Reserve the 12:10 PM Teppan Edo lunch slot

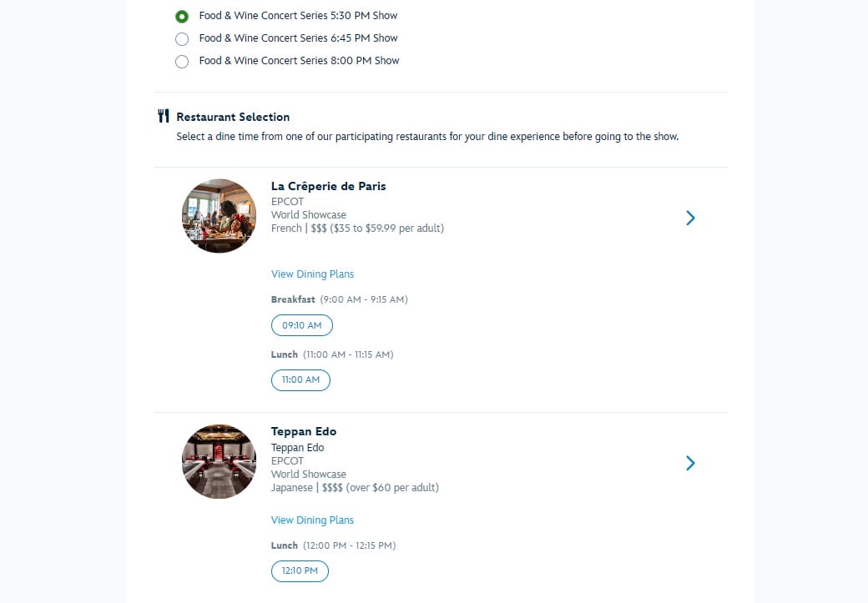coord(300,571)
